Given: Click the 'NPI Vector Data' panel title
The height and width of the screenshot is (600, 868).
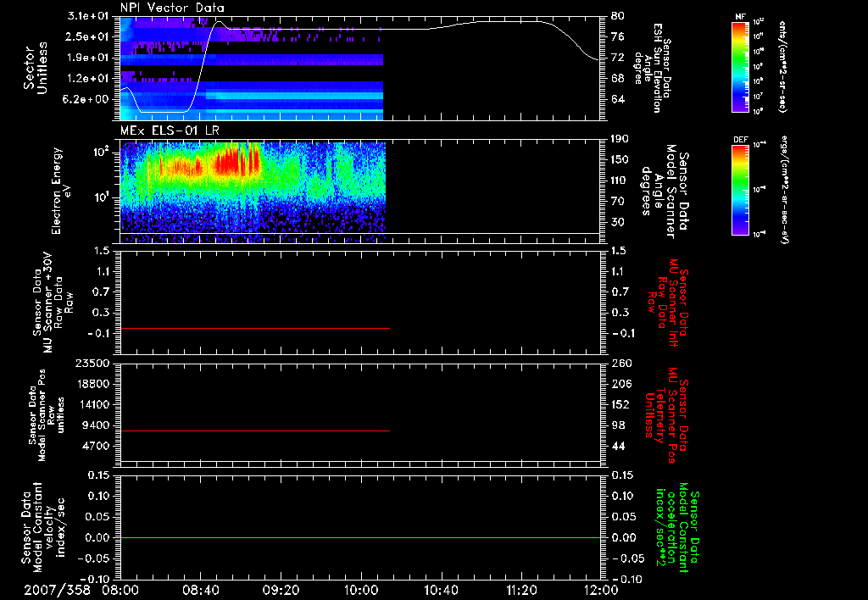Looking at the screenshot, I should click(x=172, y=8).
